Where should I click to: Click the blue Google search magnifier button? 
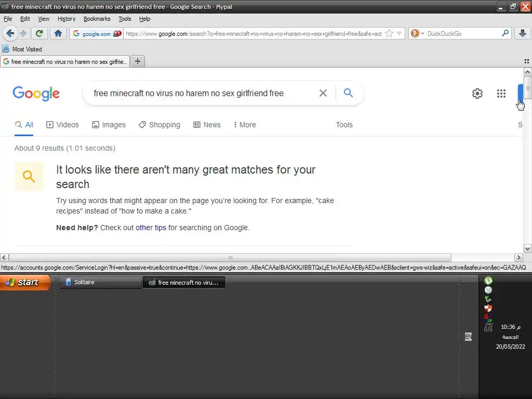pos(348,92)
